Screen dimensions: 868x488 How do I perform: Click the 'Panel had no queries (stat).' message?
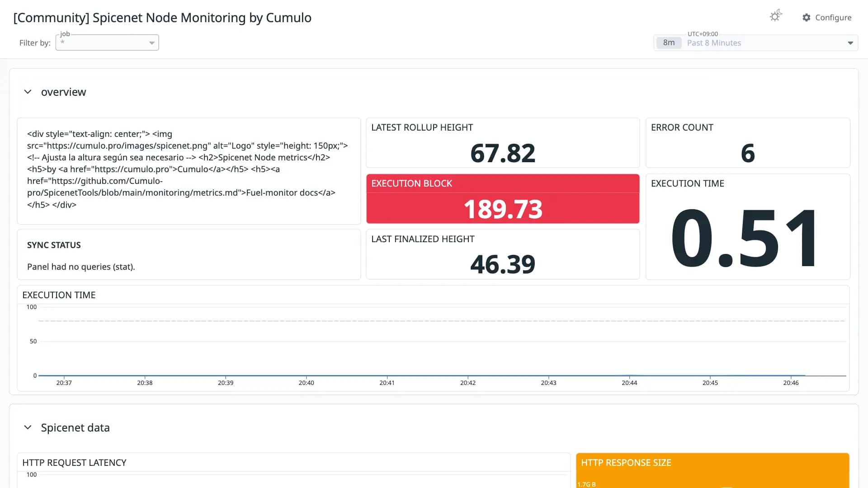pos(81,267)
